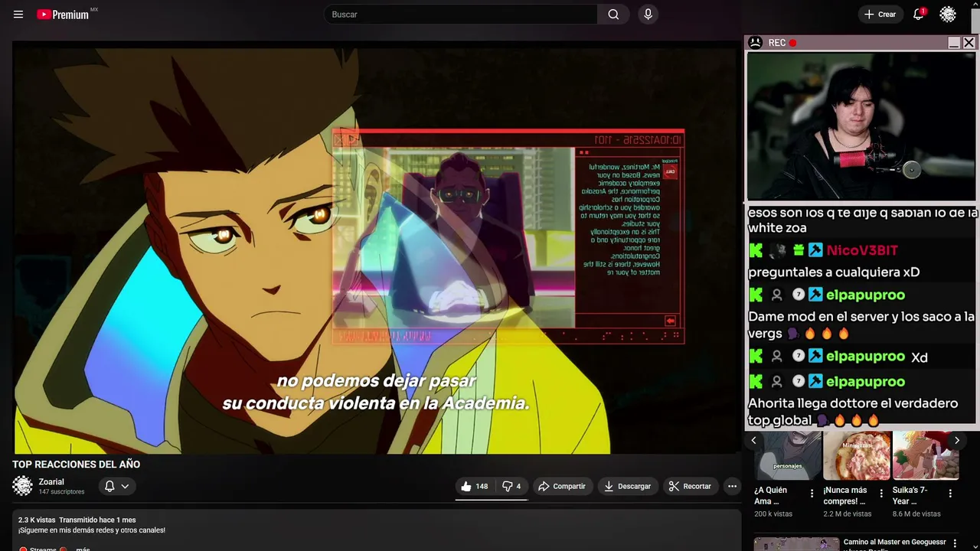This screenshot has width=980, height=551.
Task: Show next items in the video shelf
Action: (956, 440)
